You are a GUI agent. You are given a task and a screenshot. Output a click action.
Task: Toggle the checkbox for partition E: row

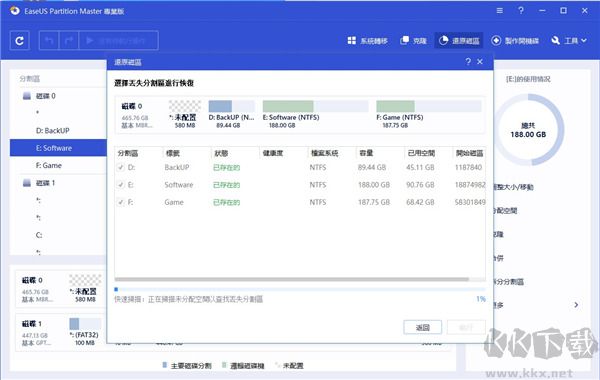[x=121, y=185]
